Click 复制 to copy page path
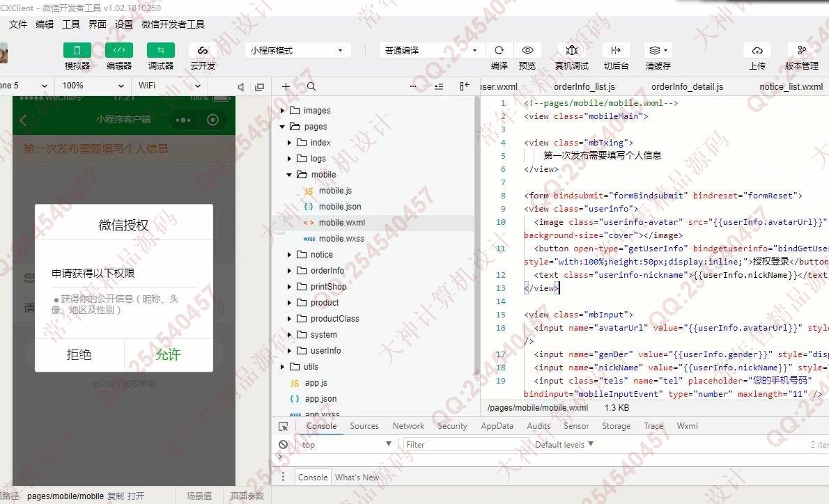Image resolution: width=829 pixels, height=504 pixels. [x=115, y=496]
